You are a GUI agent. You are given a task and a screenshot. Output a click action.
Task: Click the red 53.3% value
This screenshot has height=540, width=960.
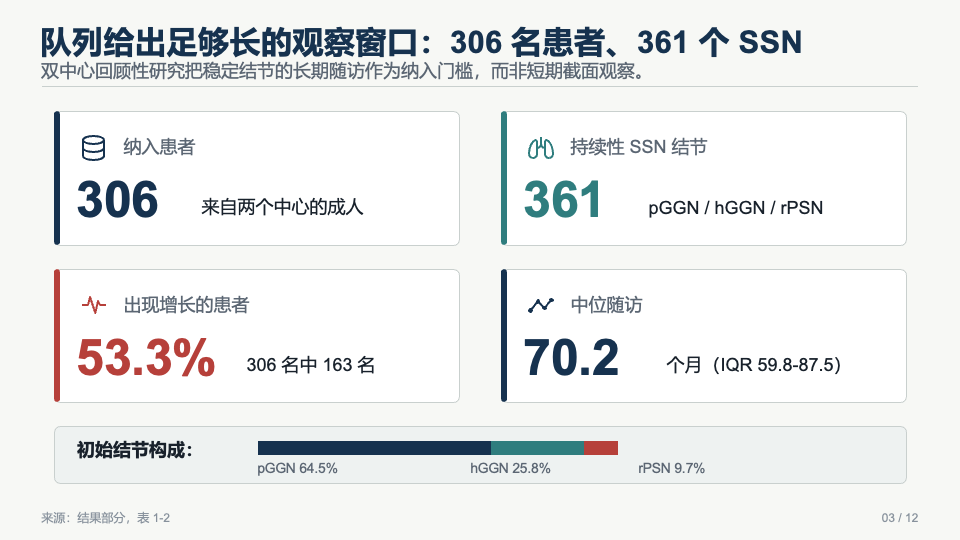[x=146, y=358]
